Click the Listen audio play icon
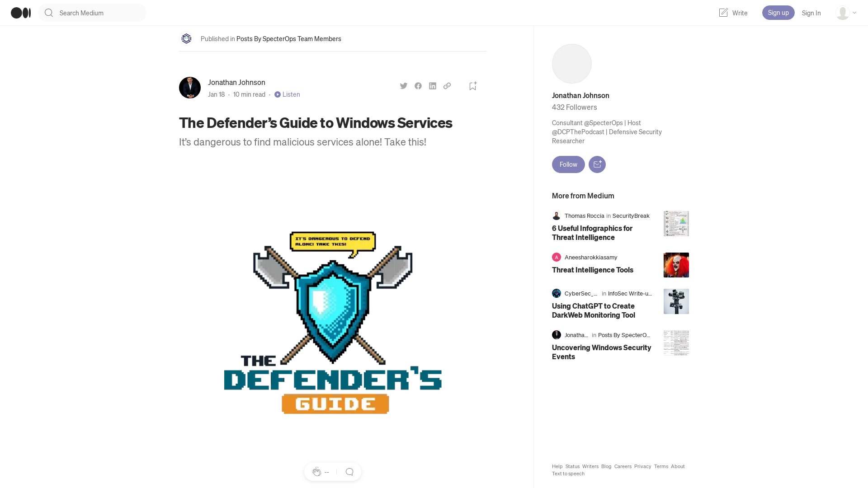Viewport: 868px width, 488px height. [x=277, y=94]
